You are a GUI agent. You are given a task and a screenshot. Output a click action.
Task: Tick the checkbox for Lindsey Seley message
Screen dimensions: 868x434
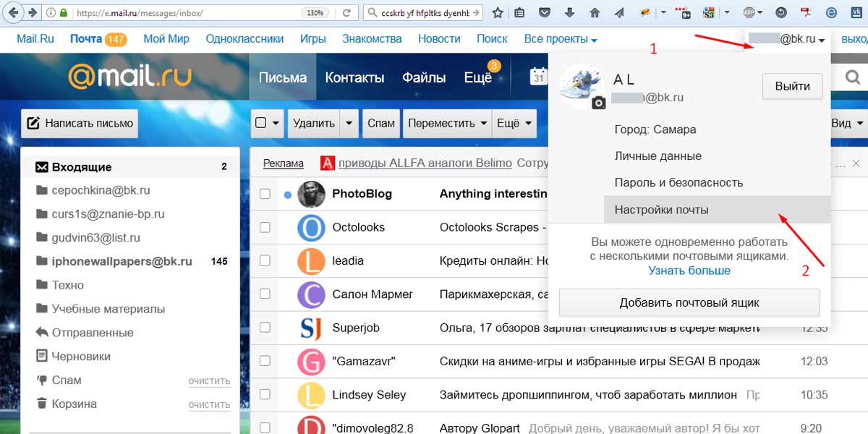point(265,395)
